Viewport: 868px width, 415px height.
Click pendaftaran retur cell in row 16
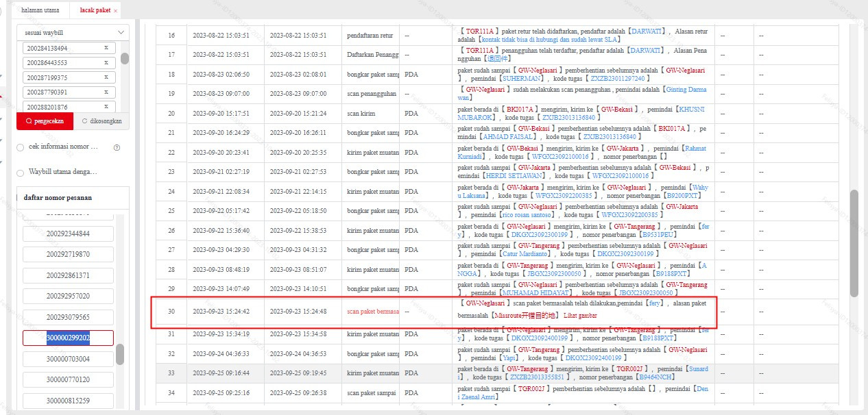[x=370, y=35]
